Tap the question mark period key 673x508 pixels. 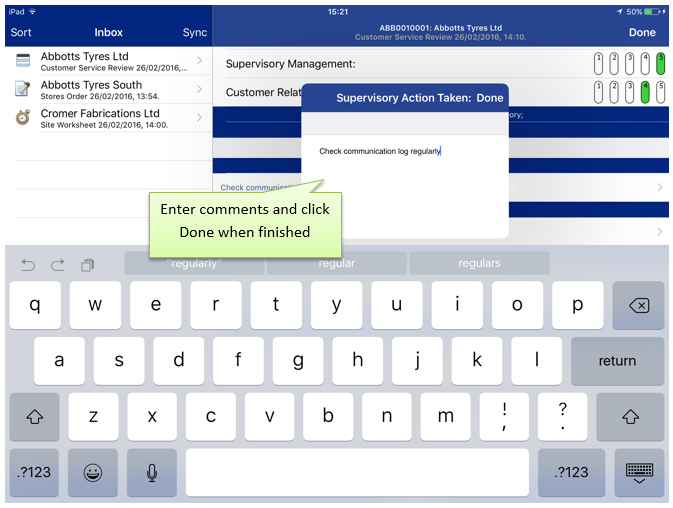tap(562, 417)
